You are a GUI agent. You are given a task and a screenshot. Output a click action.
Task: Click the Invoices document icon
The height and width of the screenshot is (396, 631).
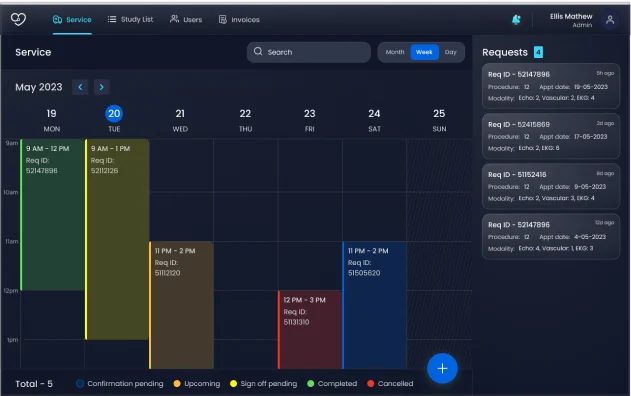pos(223,19)
